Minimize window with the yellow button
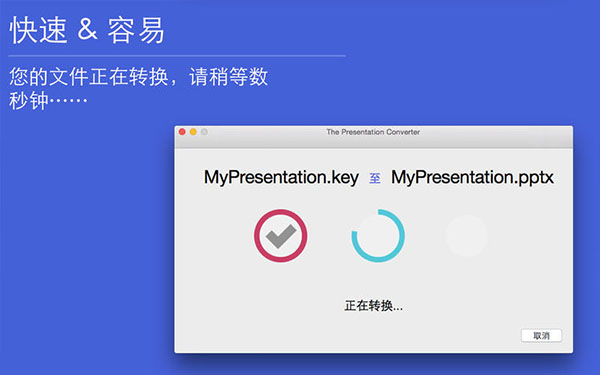Image resolution: width=600 pixels, height=375 pixels. pos(193,132)
